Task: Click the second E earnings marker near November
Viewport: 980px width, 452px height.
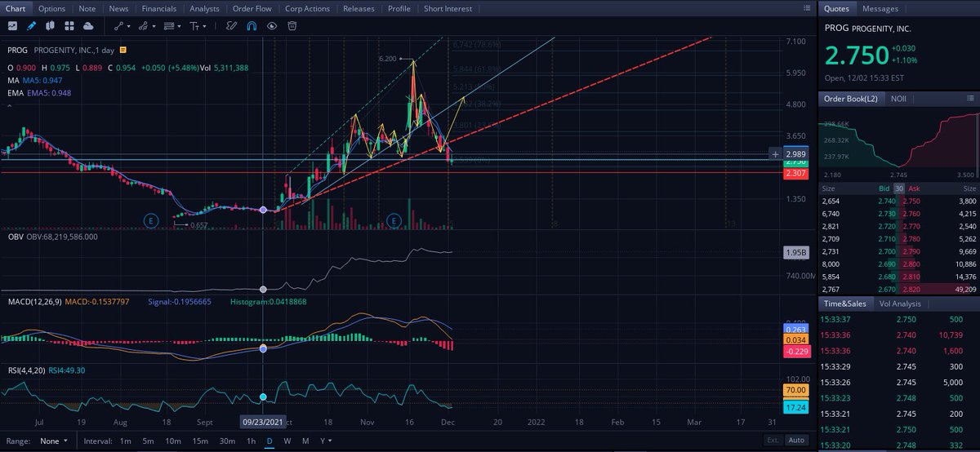Action: click(394, 220)
